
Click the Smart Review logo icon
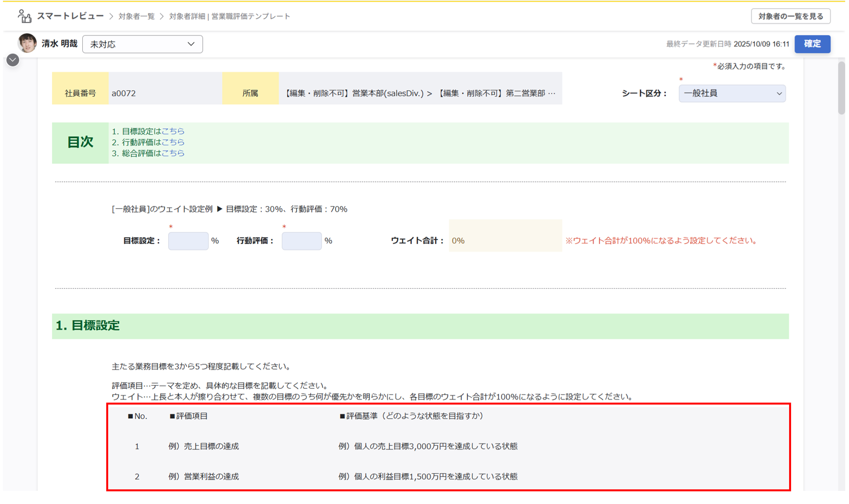(24, 16)
